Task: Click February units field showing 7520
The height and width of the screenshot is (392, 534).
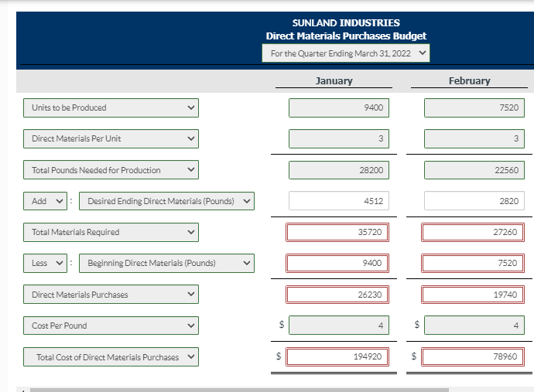Action: point(474,108)
